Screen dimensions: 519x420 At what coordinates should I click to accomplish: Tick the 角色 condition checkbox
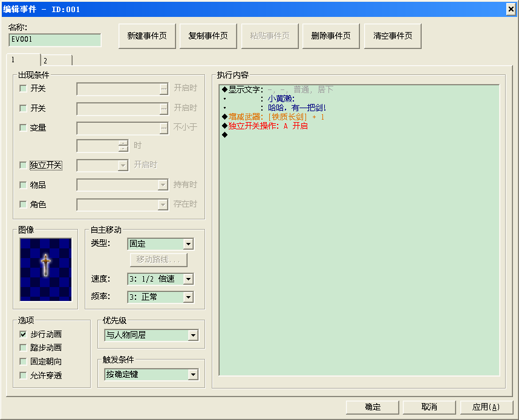click(x=23, y=204)
